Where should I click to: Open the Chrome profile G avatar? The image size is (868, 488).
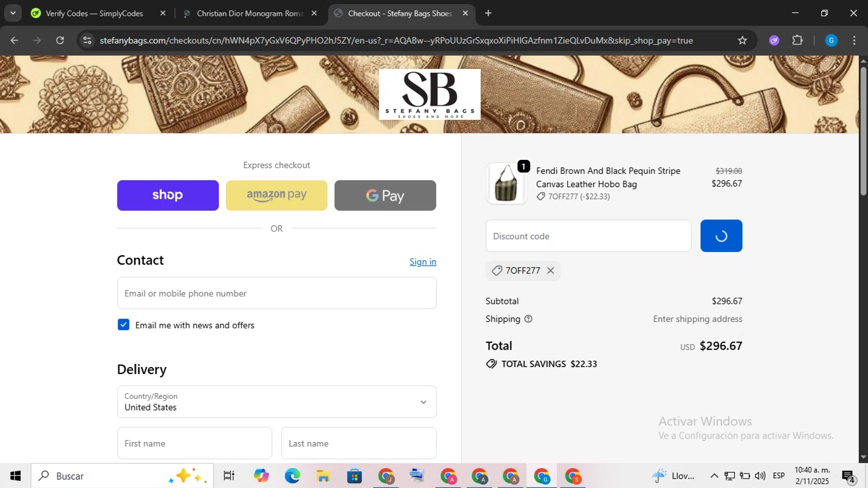click(x=831, y=41)
